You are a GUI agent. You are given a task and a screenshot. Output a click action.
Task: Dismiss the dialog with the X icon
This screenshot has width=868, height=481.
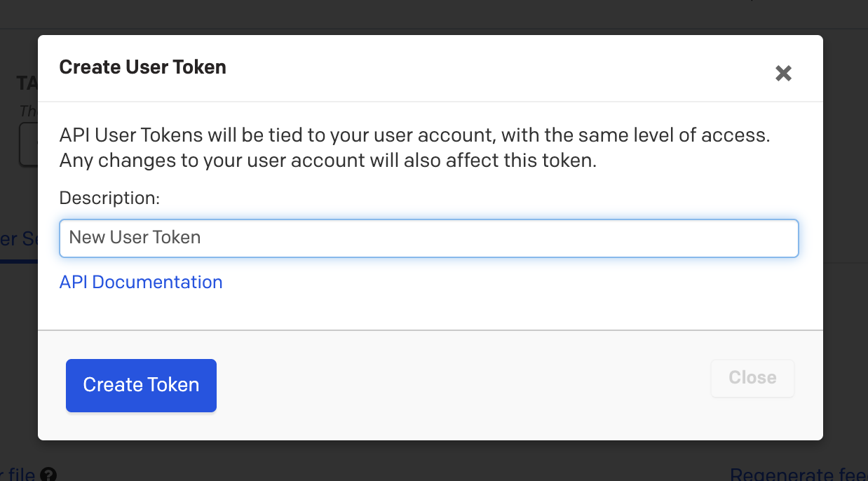pos(783,73)
